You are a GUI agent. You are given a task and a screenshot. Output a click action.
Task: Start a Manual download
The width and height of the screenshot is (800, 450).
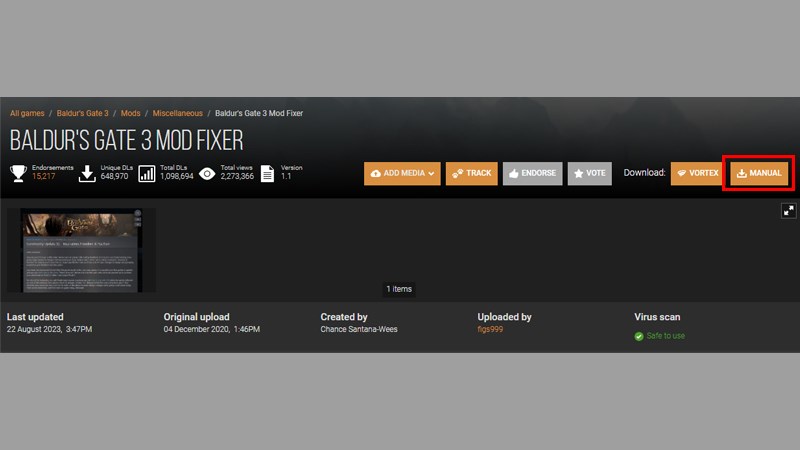coord(759,173)
